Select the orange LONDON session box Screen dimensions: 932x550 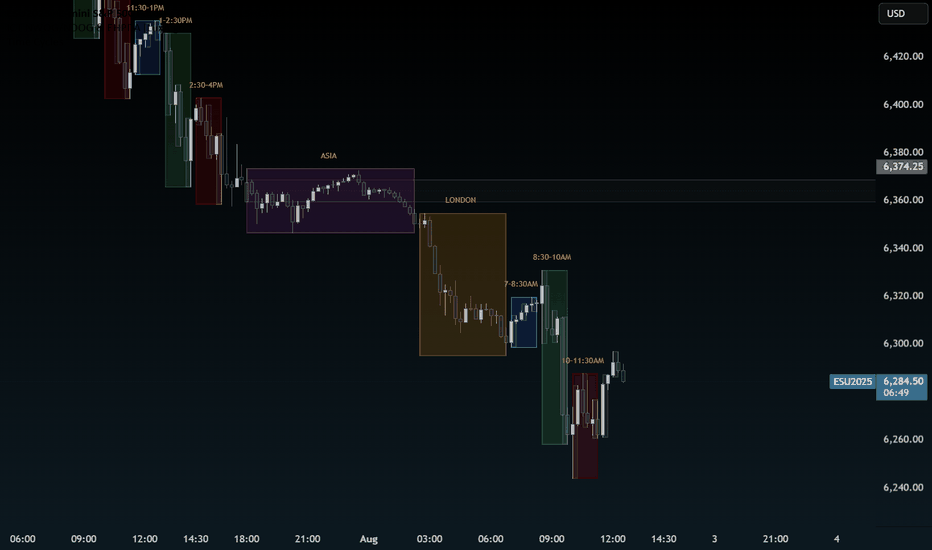tap(463, 285)
